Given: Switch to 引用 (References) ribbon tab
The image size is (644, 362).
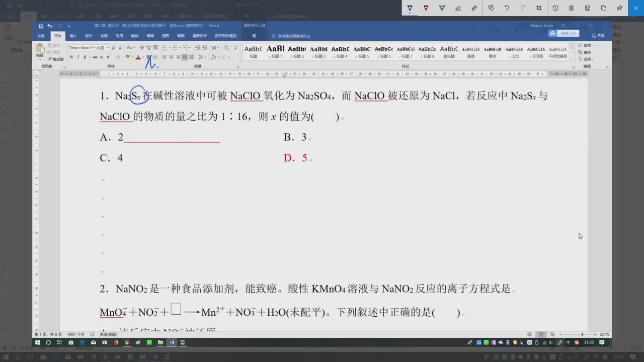Looking at the screenshot, I should tap(119, 36).
